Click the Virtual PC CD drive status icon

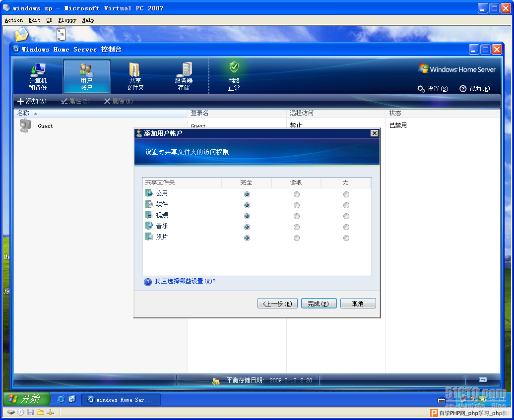[x=21, y=412]
